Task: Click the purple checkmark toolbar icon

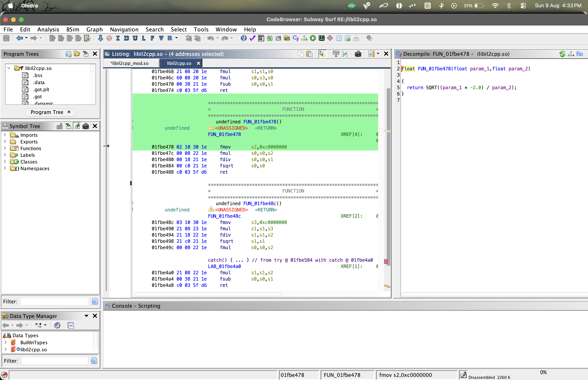Action: tap(252, 38)
